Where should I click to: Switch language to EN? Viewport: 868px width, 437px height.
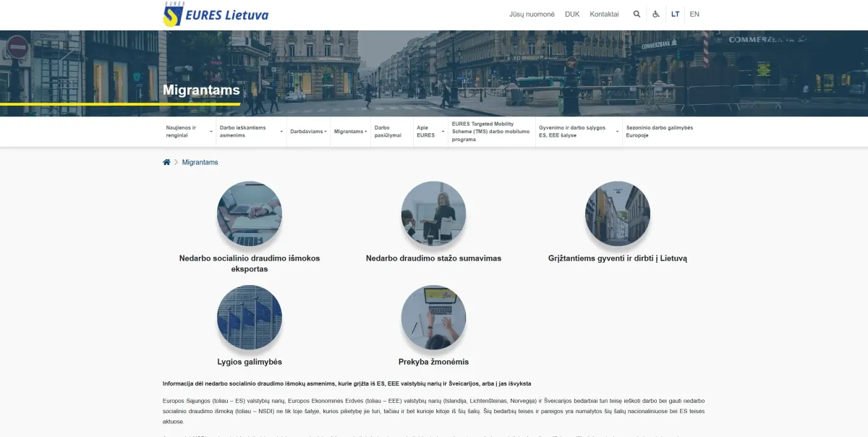694,14
